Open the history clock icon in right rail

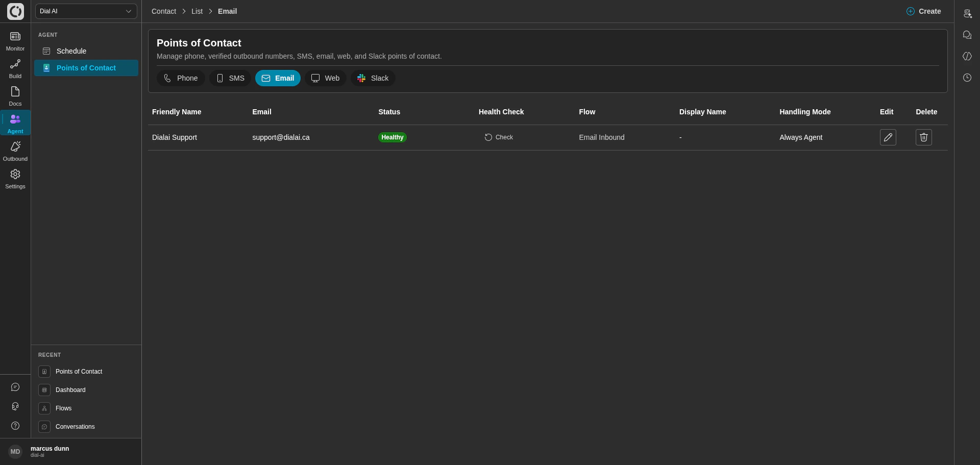coord(967,78)
